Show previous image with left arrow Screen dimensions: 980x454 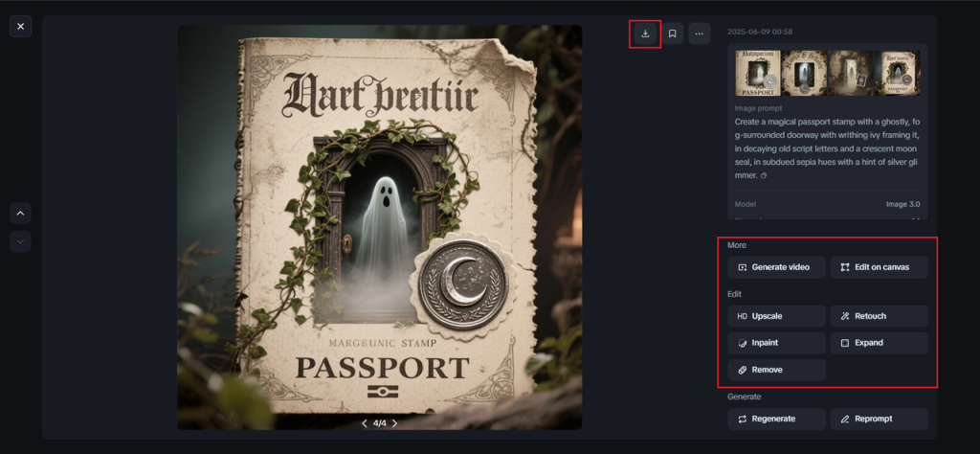point(365,423)
